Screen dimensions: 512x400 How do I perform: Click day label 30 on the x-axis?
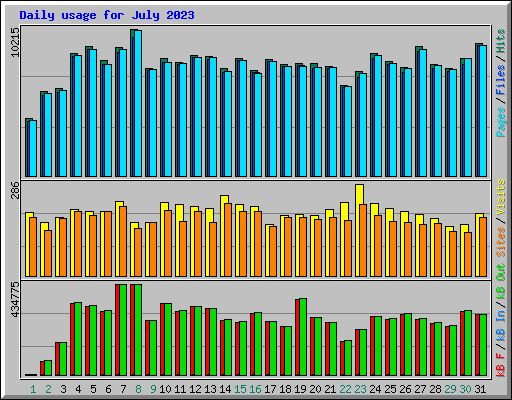[x=465, y=389]
